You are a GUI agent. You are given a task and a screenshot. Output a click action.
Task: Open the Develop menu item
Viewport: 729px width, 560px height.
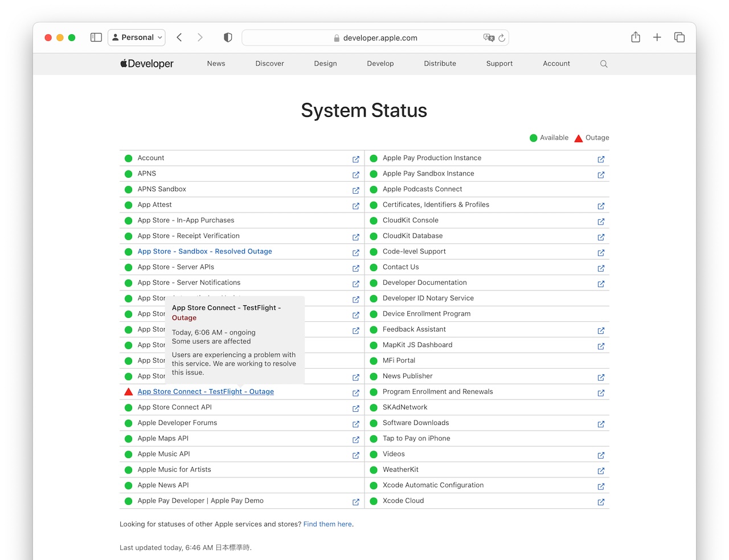[x=380, y=64]
